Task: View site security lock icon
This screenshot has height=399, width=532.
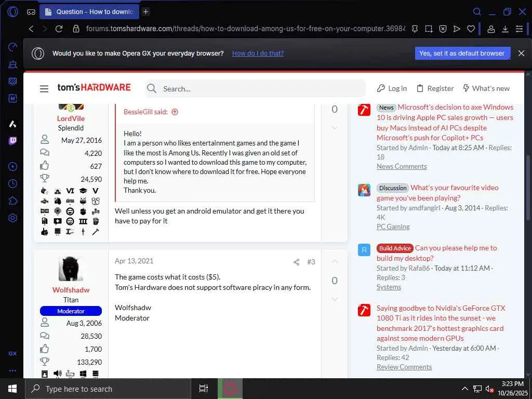Action: point(76,29)
